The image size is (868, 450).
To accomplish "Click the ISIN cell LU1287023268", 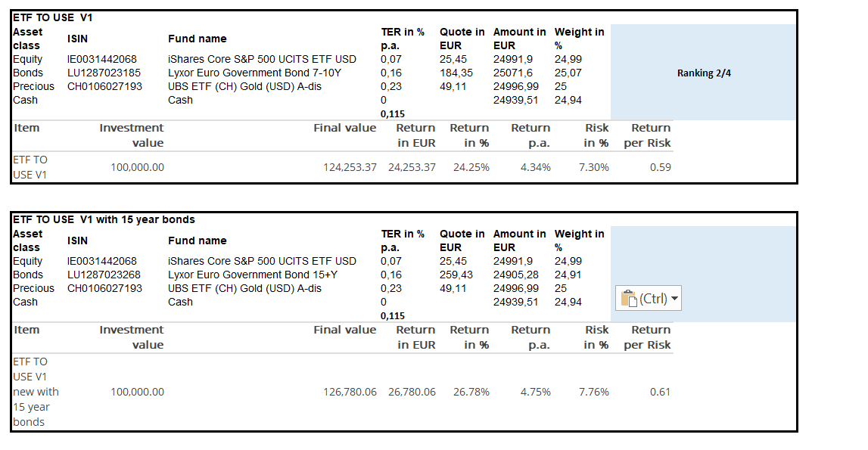I will (x=104, y=275).
